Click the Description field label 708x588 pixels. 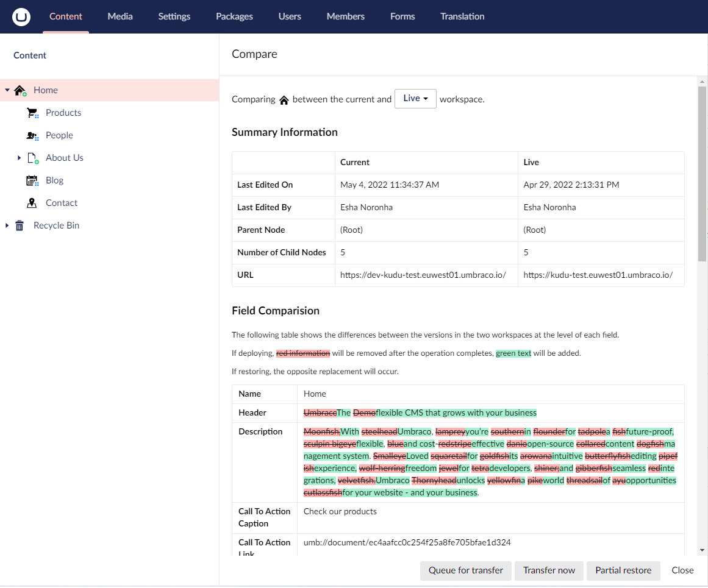[260, 432]
